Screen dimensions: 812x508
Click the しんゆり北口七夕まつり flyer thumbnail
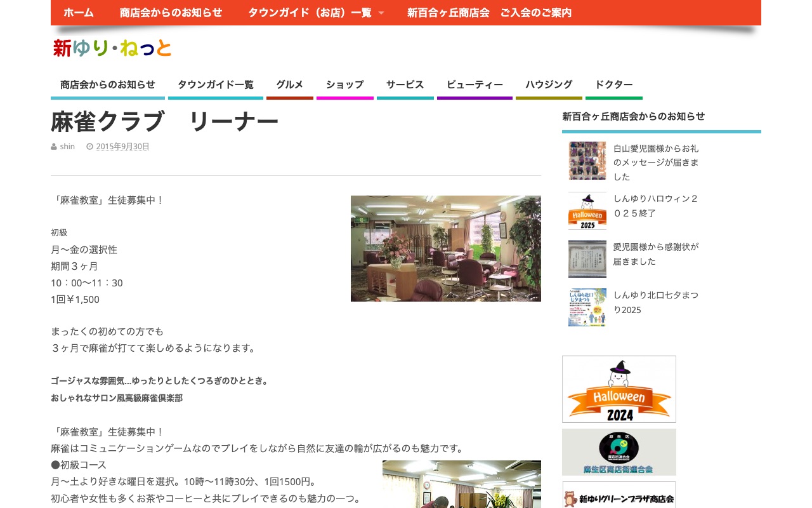pos(587,307)
